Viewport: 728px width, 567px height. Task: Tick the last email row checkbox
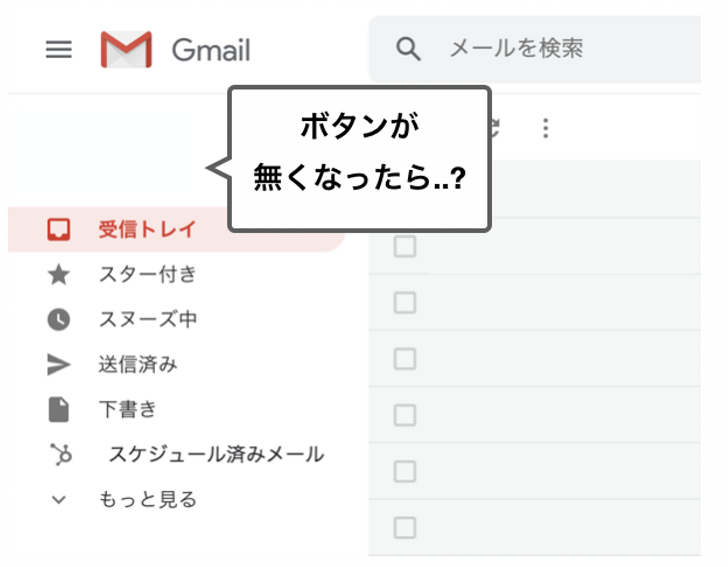point(404,528)
